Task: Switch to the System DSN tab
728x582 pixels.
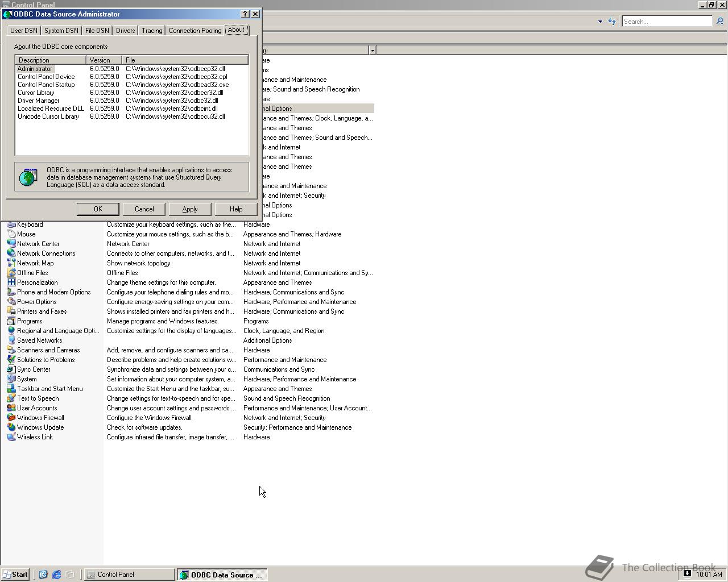Action: click(x=61, y=31)
